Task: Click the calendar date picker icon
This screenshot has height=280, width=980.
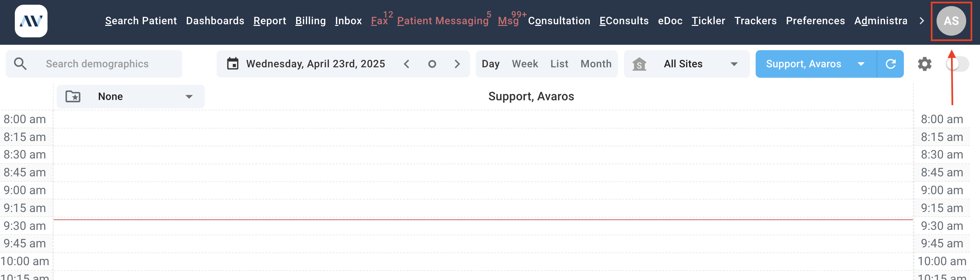Action: (232, 64)
